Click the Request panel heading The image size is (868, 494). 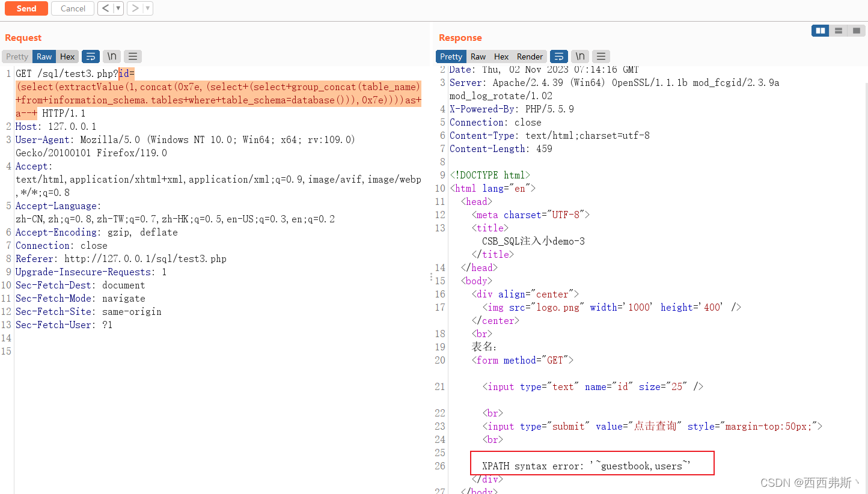pyautogui.click(x=23, y=38)
